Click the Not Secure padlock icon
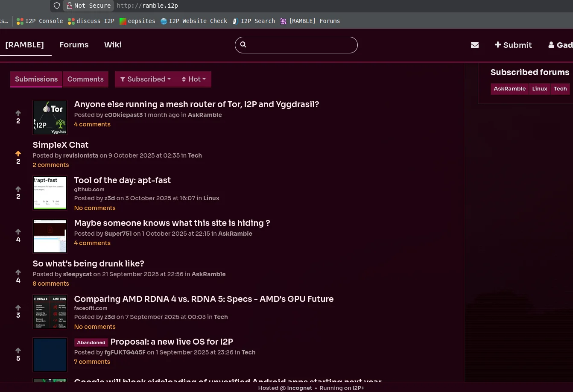 coord(69,6)
